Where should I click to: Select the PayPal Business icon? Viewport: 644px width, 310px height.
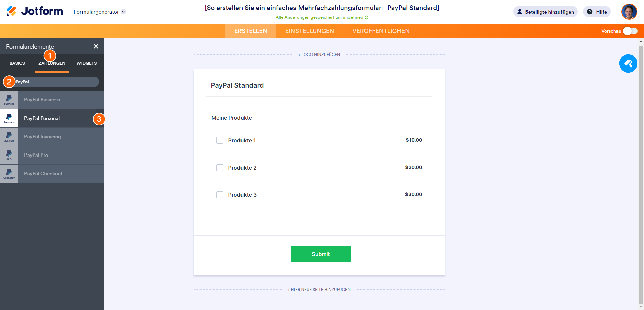[9, 100]
